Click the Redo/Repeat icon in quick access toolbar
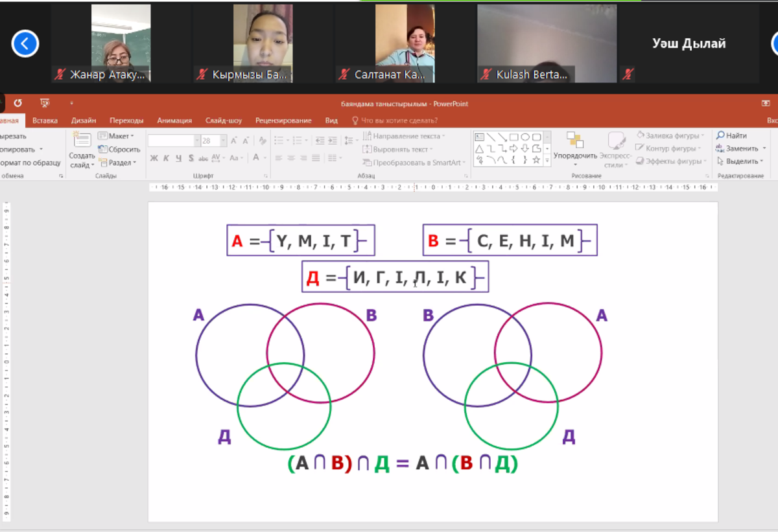Image resolution: width=778 pixels, height=532 pixels. click(x=18, y=103)
